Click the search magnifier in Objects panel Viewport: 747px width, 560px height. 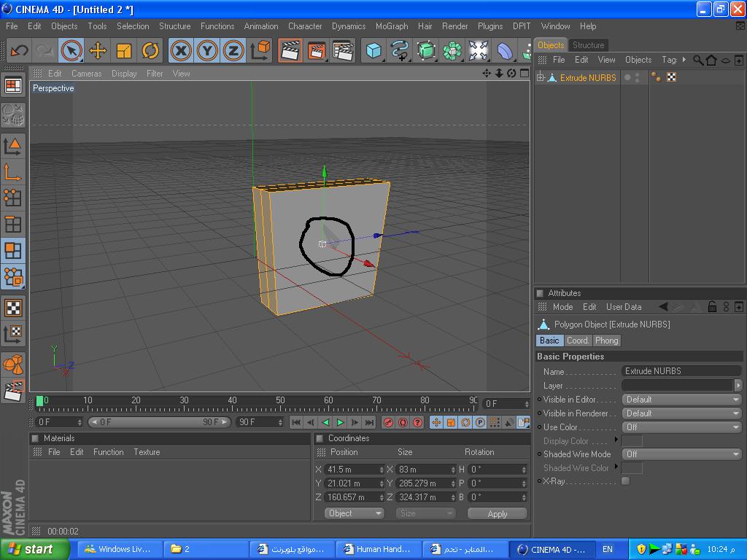click(698, 60)
